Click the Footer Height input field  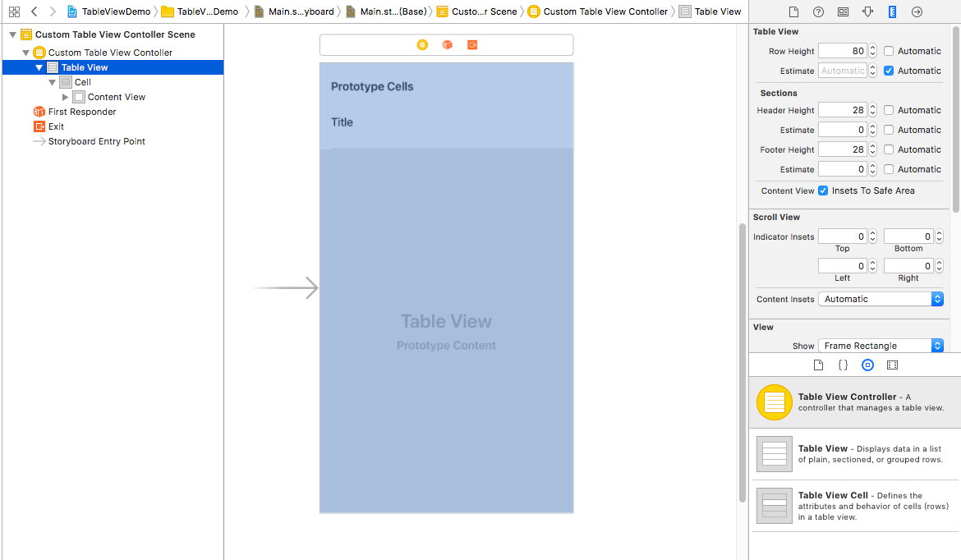point(842,149)
